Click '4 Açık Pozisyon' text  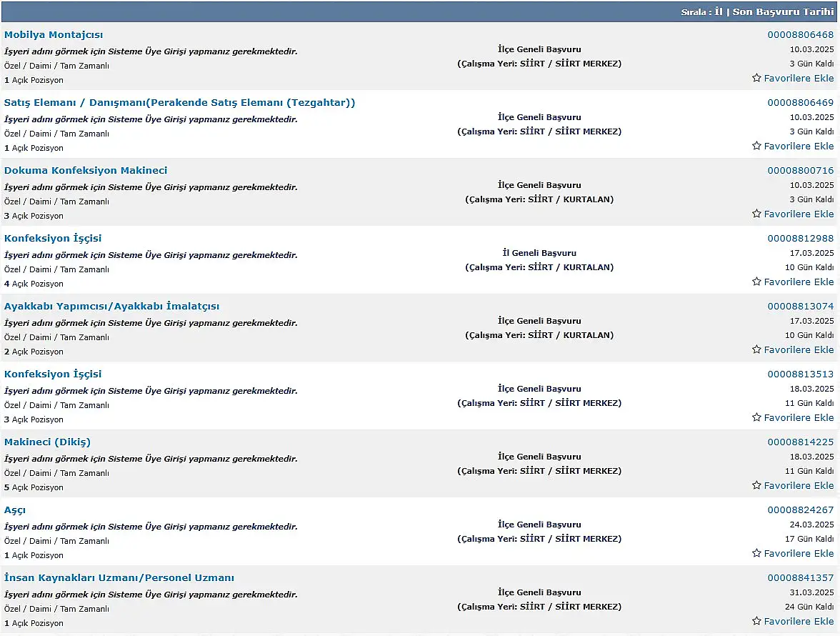pos(34,284)
